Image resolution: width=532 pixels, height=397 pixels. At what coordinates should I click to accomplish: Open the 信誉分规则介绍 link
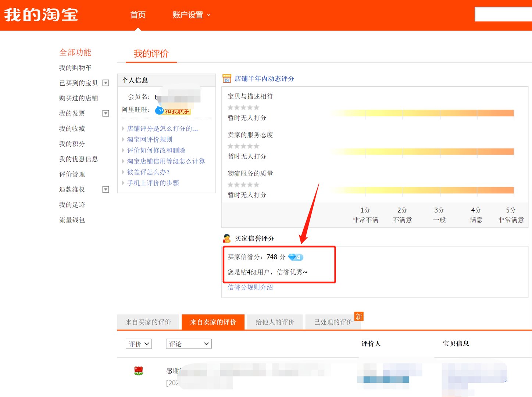point(250,287)
